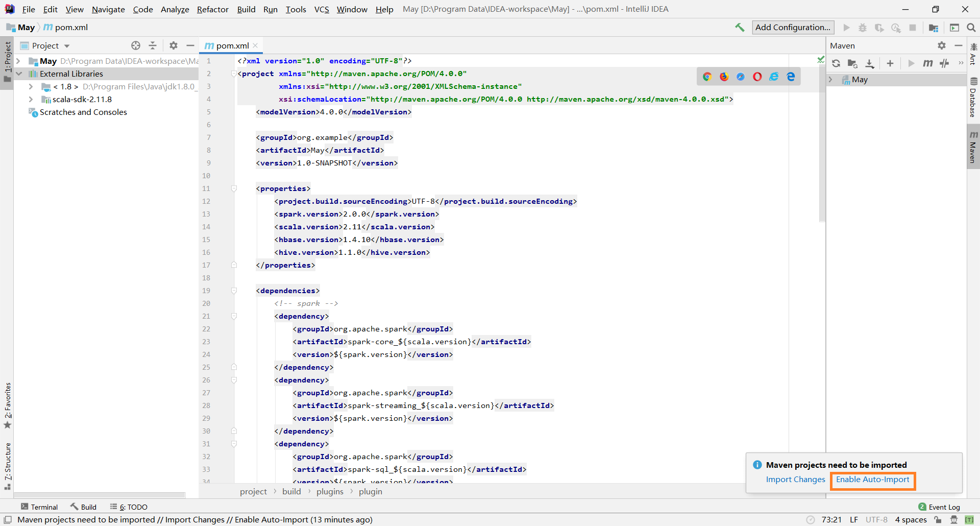Click the locate current file crosshair icon
The image size is (980, 526).
pos(136,45)
